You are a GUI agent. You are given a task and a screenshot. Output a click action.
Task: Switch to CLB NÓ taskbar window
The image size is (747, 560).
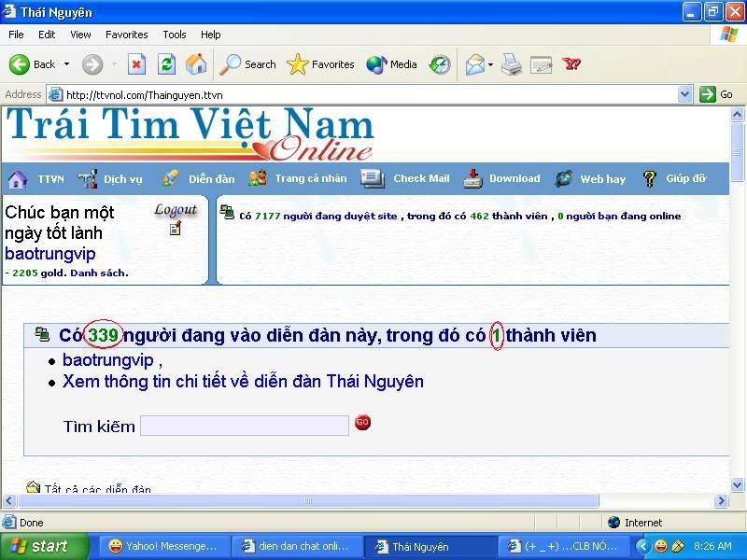(x=563, y=546)
